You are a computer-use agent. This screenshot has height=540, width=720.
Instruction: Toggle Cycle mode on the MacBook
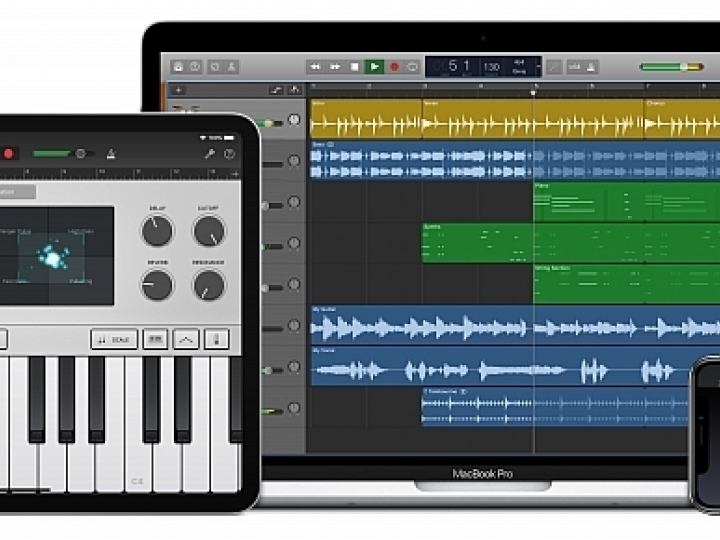click(x=412, y=67)
